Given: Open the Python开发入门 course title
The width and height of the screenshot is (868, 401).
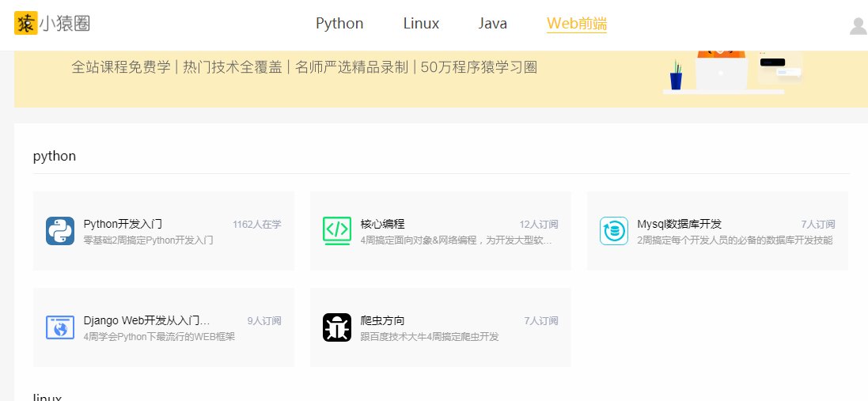Looking at the screenshot, I should pyautogui.click(x=123, y=224).
